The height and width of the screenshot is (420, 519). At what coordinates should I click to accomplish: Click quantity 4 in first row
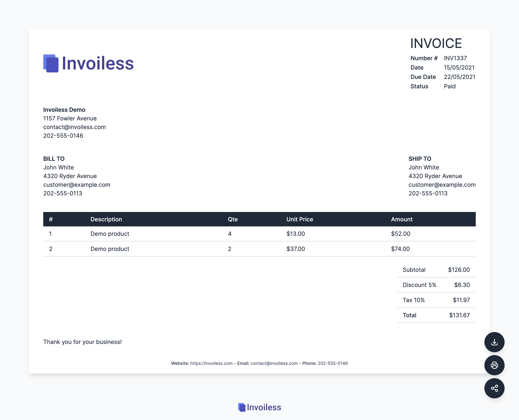230,234
